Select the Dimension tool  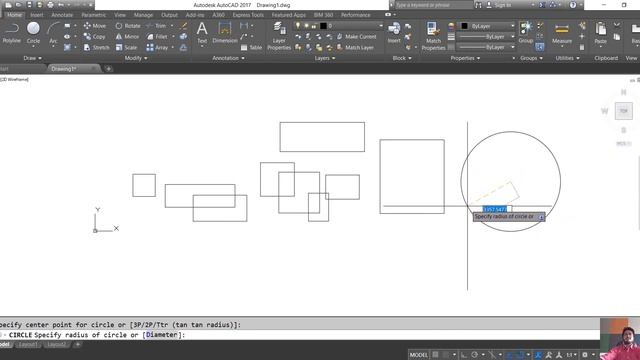coord(224,33)
